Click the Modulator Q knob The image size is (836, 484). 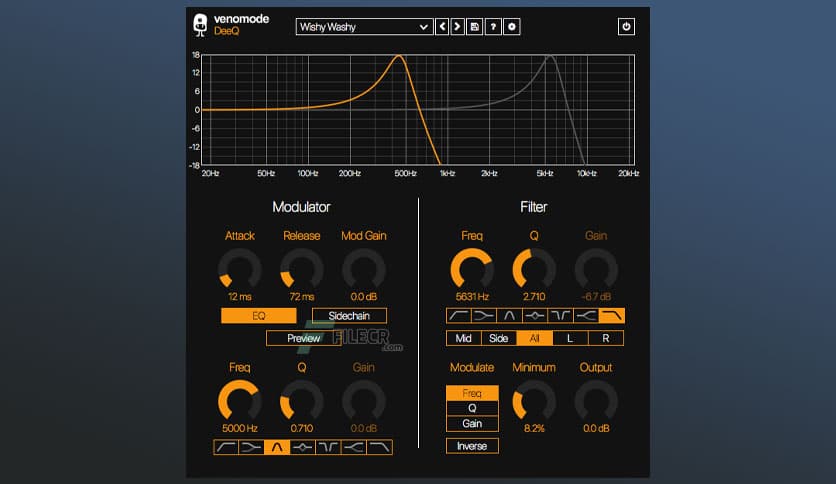(x=302, y=401)
